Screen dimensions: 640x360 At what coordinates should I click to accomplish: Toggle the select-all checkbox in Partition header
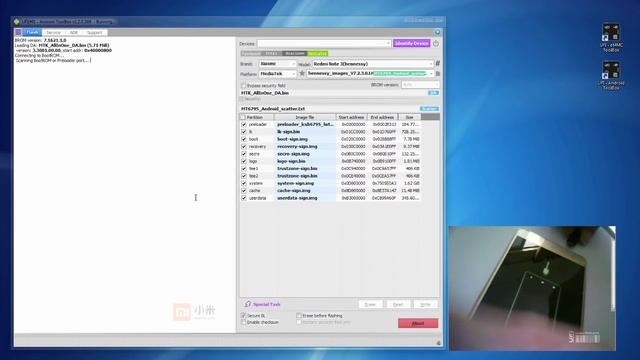pos(243,117)
